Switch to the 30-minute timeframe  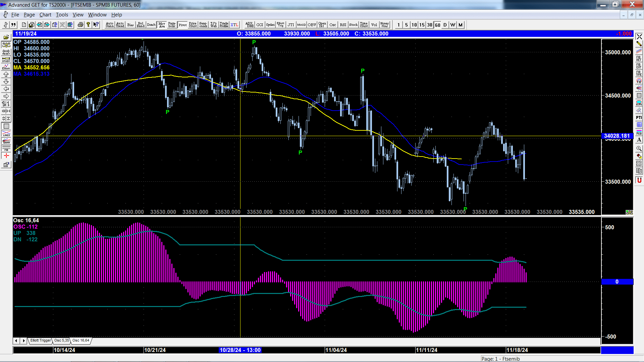(430, 25)
